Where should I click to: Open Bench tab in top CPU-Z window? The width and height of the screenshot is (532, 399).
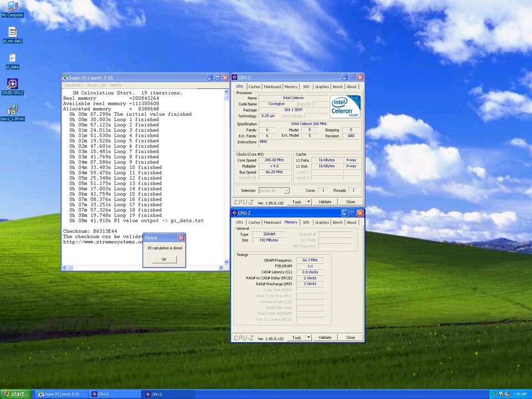pos(337,87)
